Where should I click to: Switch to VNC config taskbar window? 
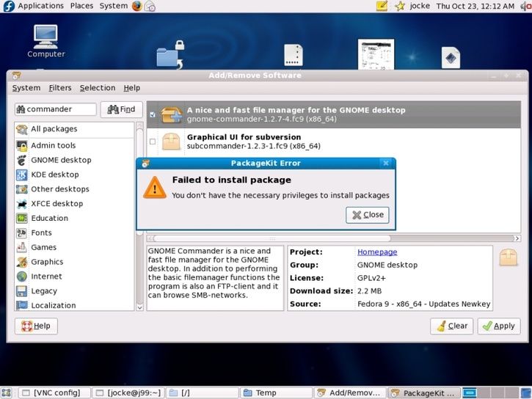[54, 393]
